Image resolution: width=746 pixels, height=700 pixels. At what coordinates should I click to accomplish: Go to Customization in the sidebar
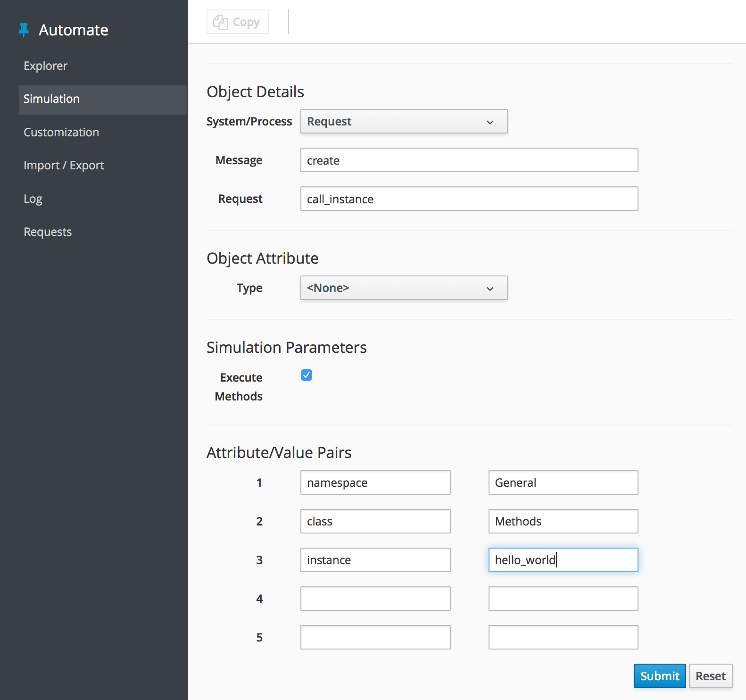point(61,133)
